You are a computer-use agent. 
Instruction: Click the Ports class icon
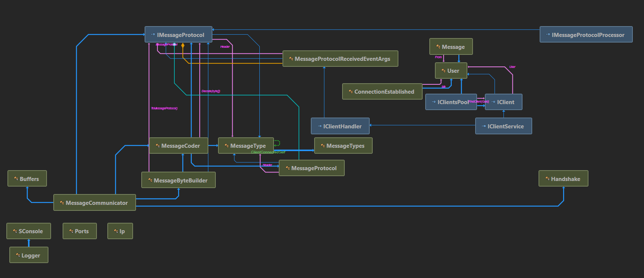point(71,231)
